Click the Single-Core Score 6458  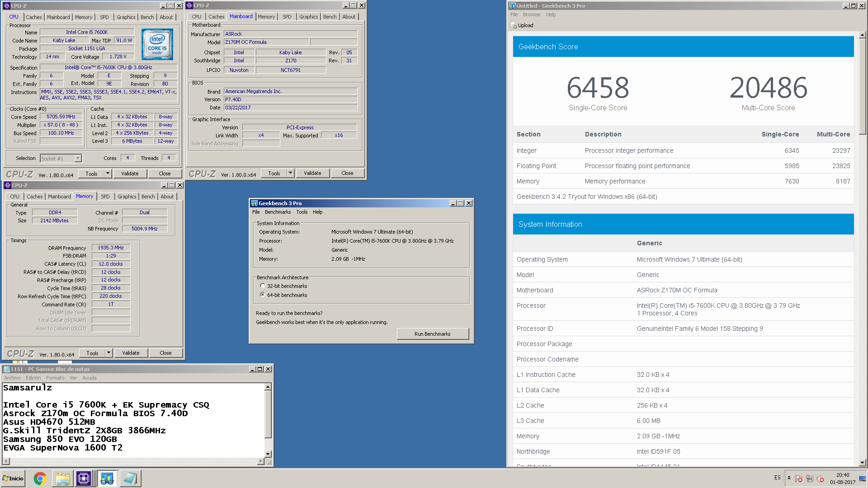point(598,88)
